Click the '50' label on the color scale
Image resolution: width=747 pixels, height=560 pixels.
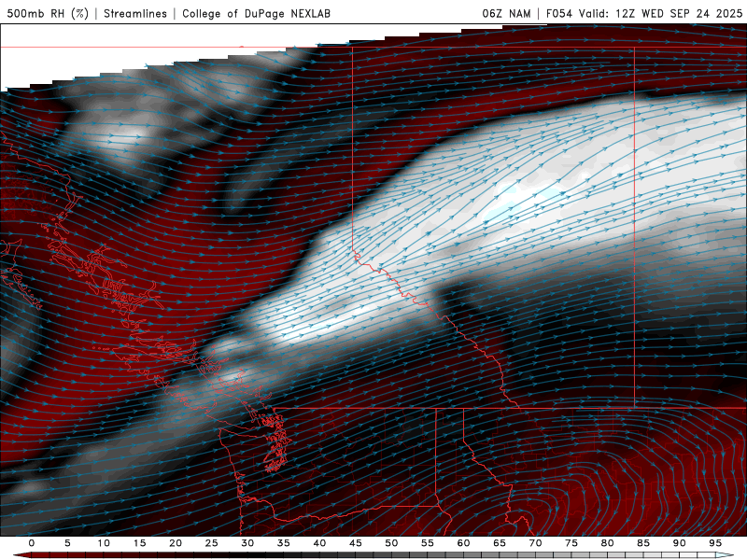391,543
